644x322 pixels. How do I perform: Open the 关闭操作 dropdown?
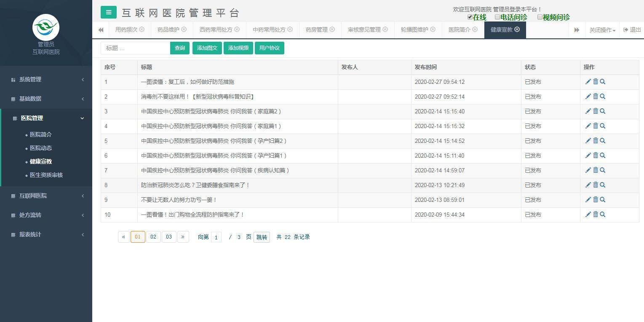click(602, 30)
